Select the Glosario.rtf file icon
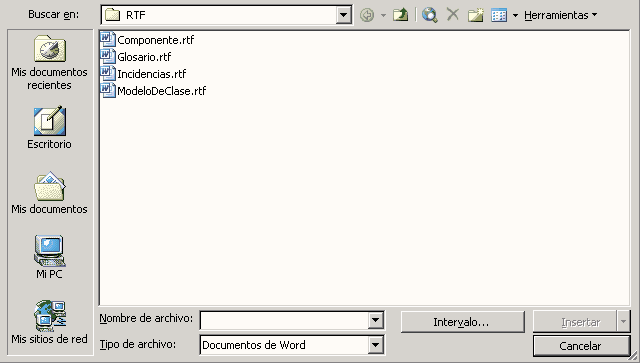Screen dimensions: 640x363 pyautogui.click(x=108, y=57)
